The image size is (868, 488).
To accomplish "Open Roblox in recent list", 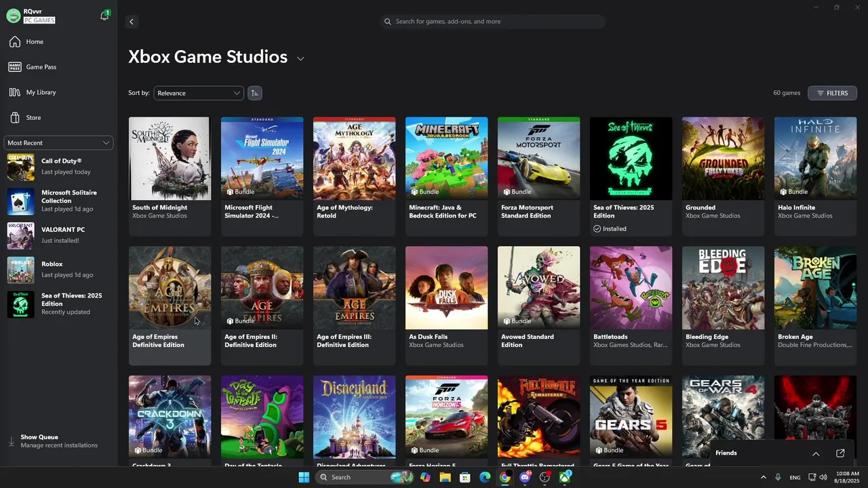I will coord(58,270).
